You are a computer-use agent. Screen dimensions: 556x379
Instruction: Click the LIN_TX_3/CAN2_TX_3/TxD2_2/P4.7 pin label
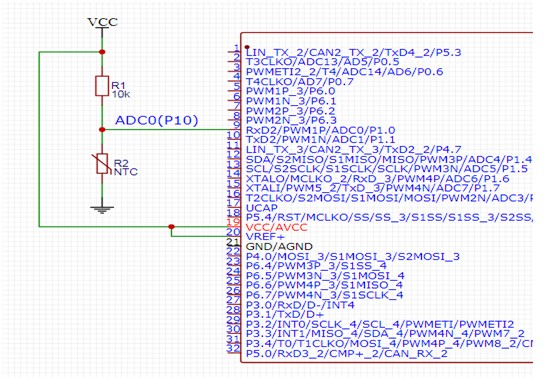(x=354, y=150)
